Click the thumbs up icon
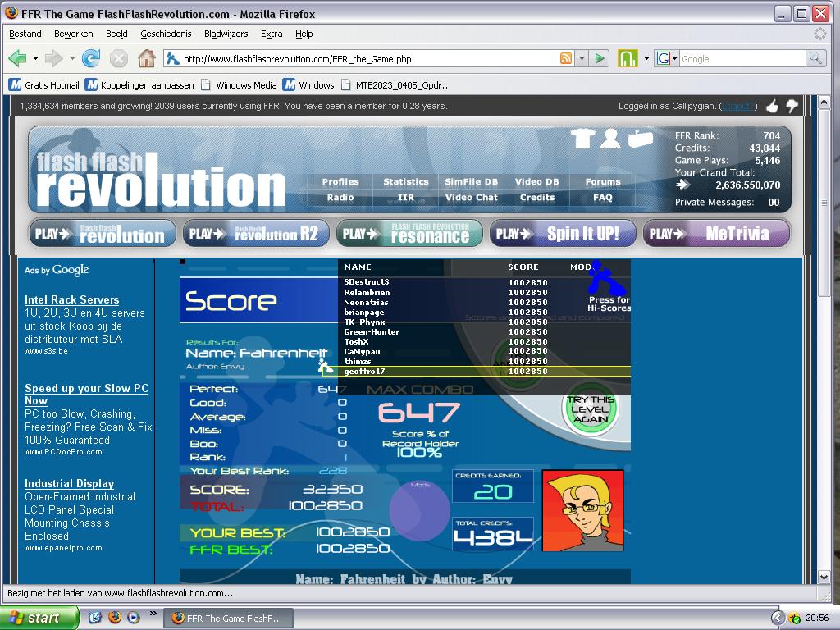Viewport: 840px width, 630px height. click(x=772, y=106)
